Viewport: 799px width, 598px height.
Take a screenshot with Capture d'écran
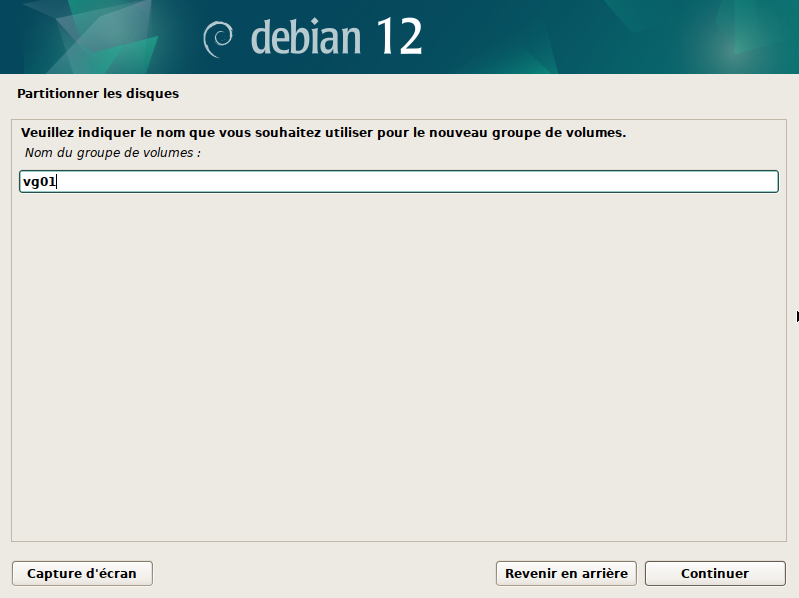(82, 574)
